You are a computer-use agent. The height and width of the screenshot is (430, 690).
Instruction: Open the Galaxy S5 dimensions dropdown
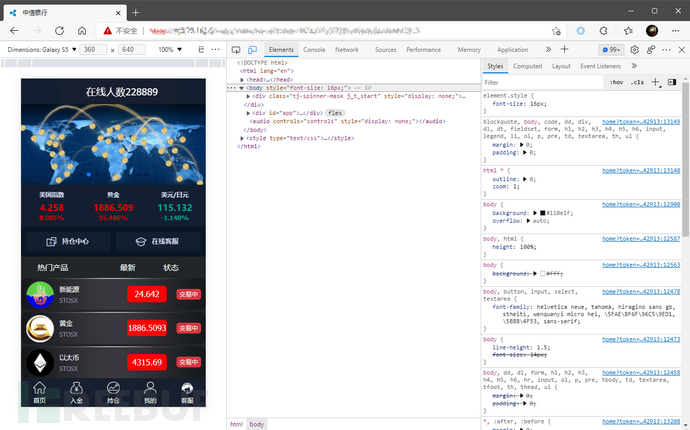point(42,50)
